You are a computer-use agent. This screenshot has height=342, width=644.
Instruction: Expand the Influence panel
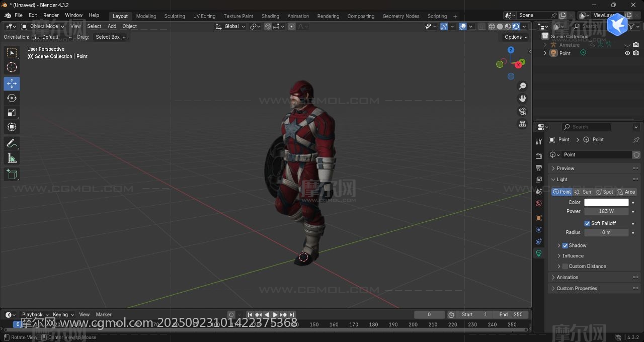tap(573, 256)
